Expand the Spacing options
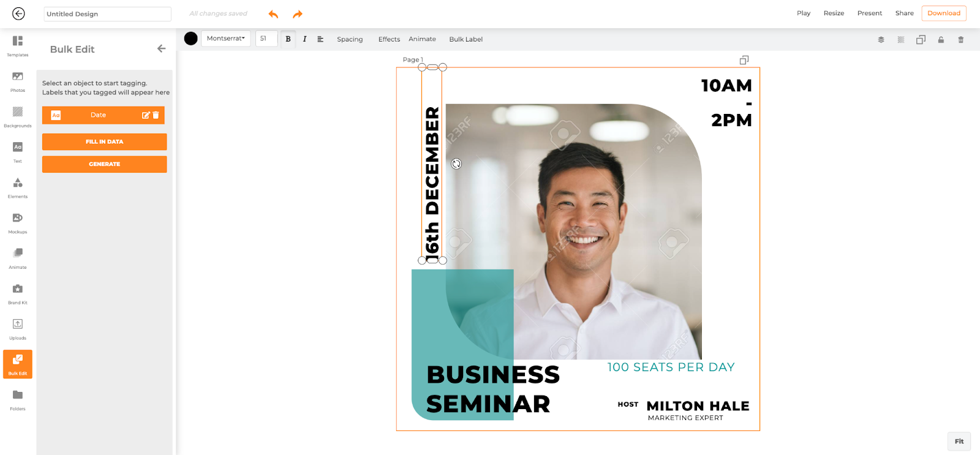 click(350, 39)
